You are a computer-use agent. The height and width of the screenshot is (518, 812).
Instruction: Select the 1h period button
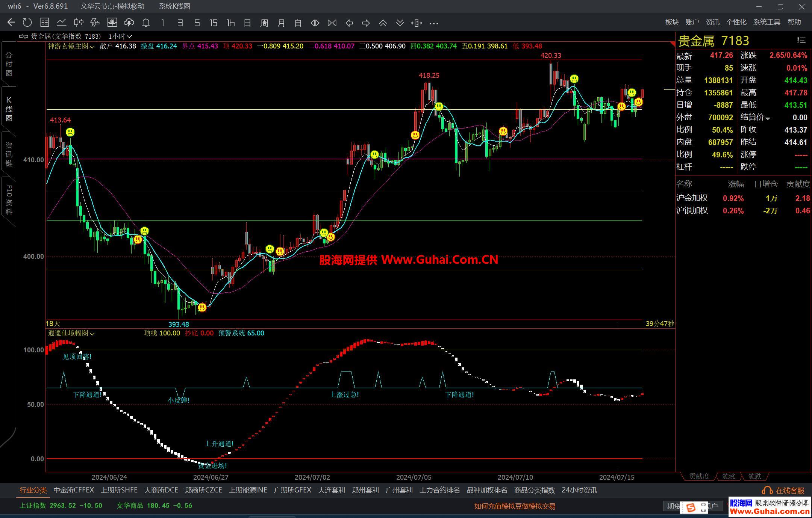231,23
